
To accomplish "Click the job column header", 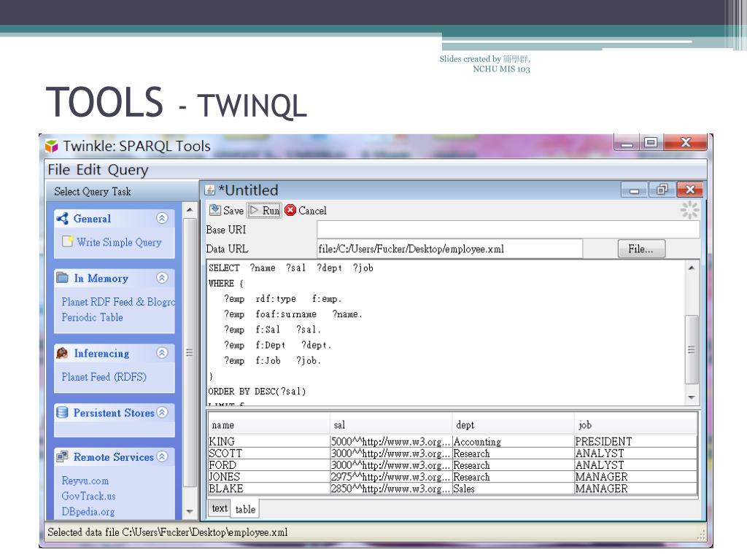I will (635, 424).
